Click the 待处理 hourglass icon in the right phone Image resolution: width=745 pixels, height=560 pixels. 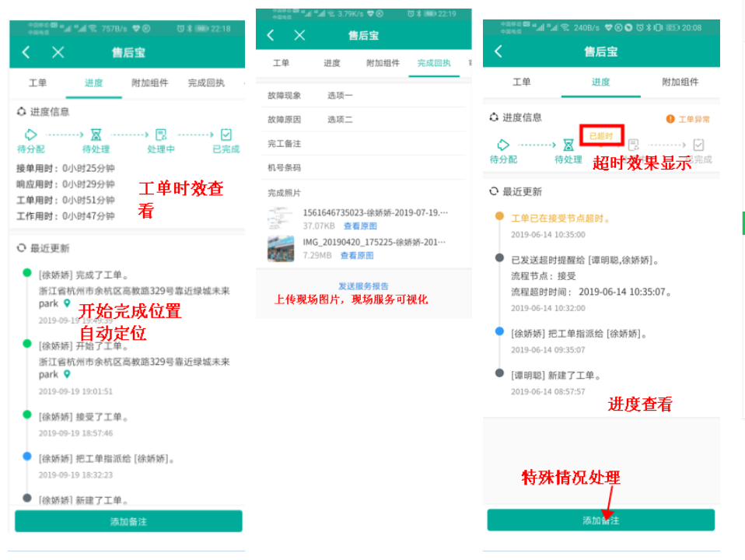568,145
